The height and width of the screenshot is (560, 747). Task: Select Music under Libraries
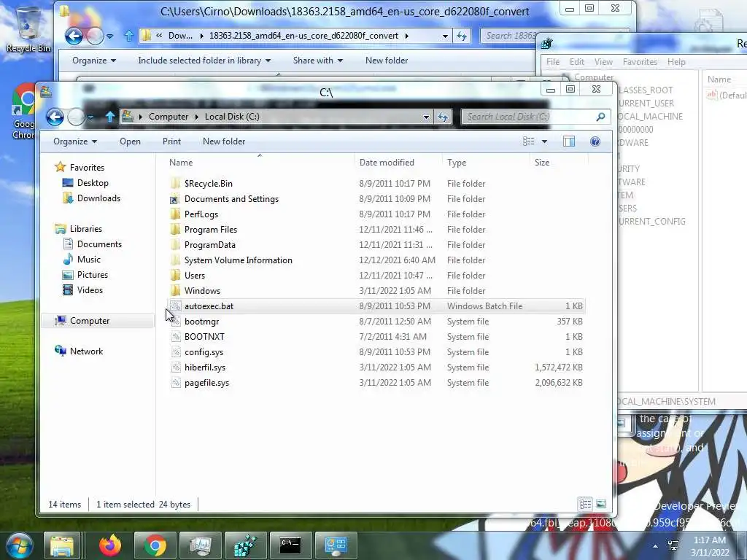pos(88,260)
